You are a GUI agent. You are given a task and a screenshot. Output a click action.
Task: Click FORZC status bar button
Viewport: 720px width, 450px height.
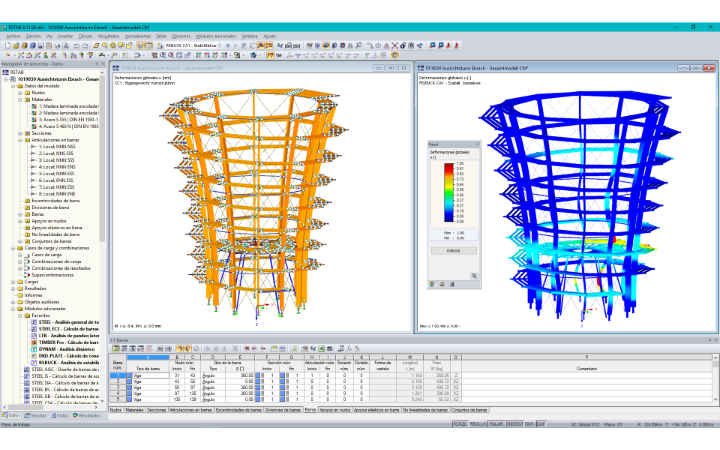click(x=460, y=424)
